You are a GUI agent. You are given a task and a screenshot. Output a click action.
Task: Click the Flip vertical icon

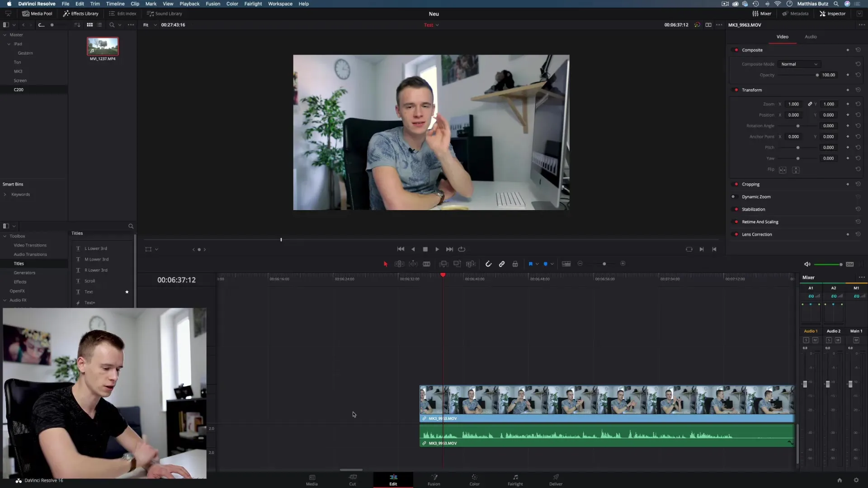[796, 170]
